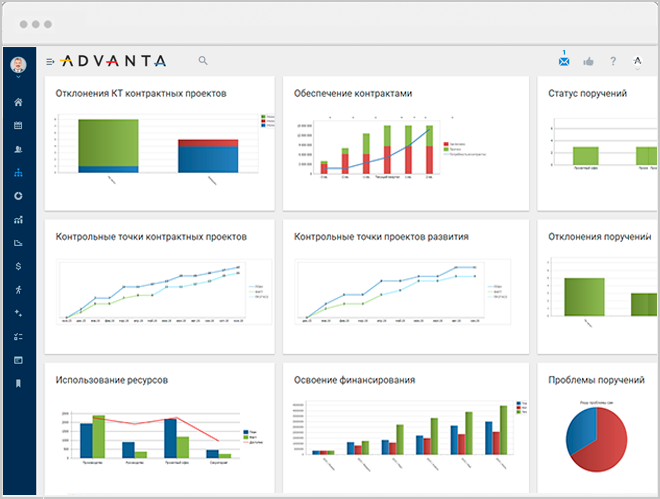Open the Home icon in sidebar
The width and height of the screenshot is (660, 499).
click(x=18, y=102)
